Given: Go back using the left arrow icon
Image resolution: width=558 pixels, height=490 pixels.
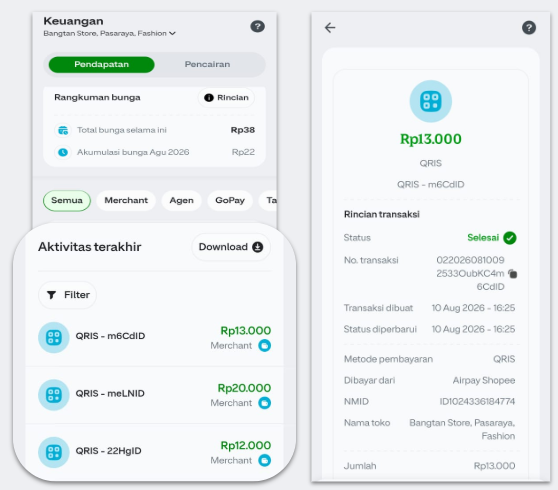Looking at the screenshot, I should [x=330, y=28].
